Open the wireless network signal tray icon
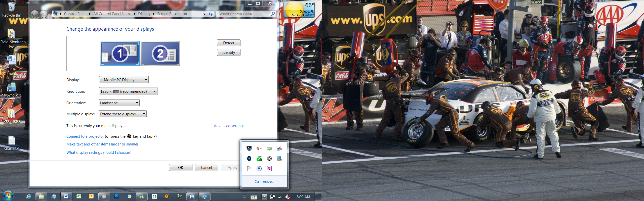The image size is (644, 201). [280, 197]
